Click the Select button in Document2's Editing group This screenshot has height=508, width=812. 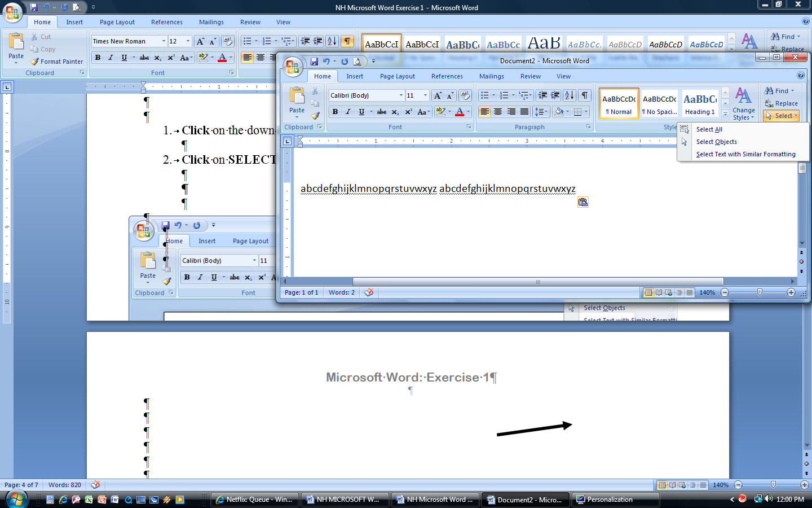coord(781,116)
